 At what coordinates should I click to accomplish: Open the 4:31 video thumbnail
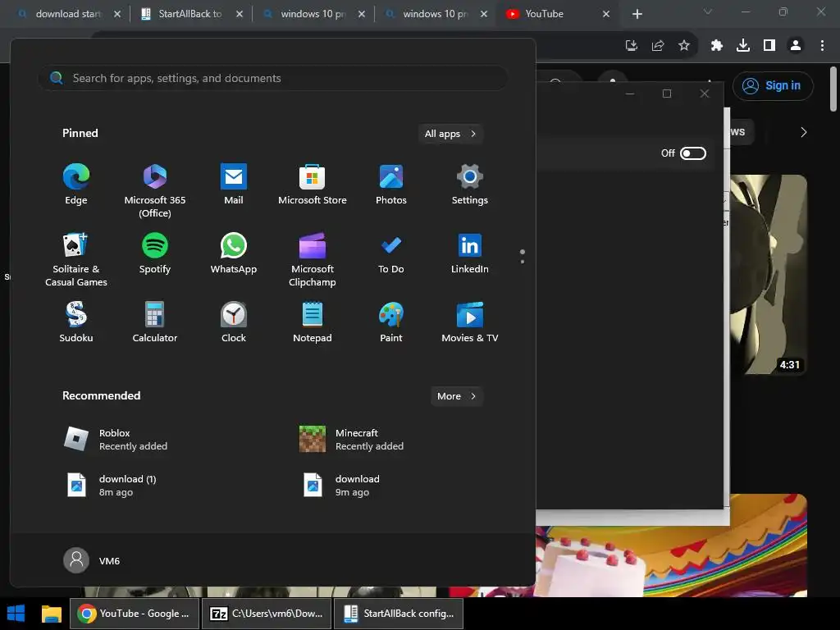(x=768, y=274)
